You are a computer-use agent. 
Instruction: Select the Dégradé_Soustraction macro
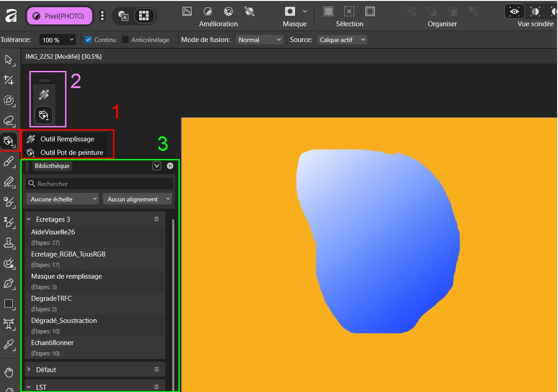(x=95, y=325)
